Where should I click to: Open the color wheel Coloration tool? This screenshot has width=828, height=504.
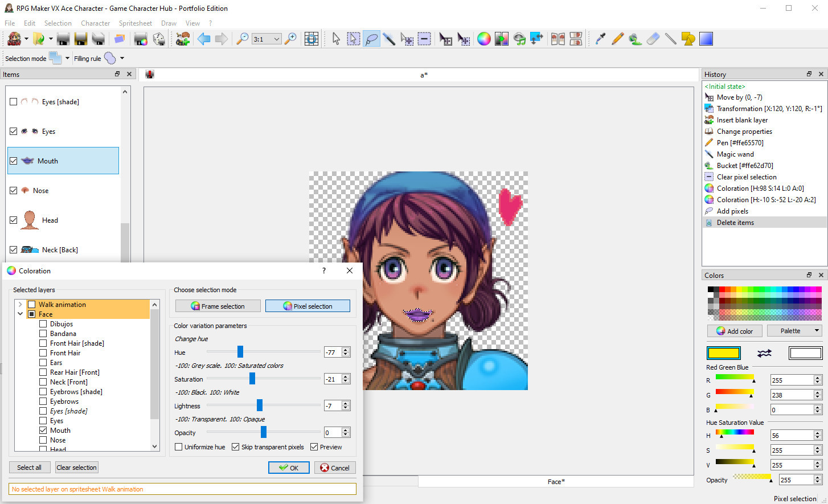coord(483,38)
